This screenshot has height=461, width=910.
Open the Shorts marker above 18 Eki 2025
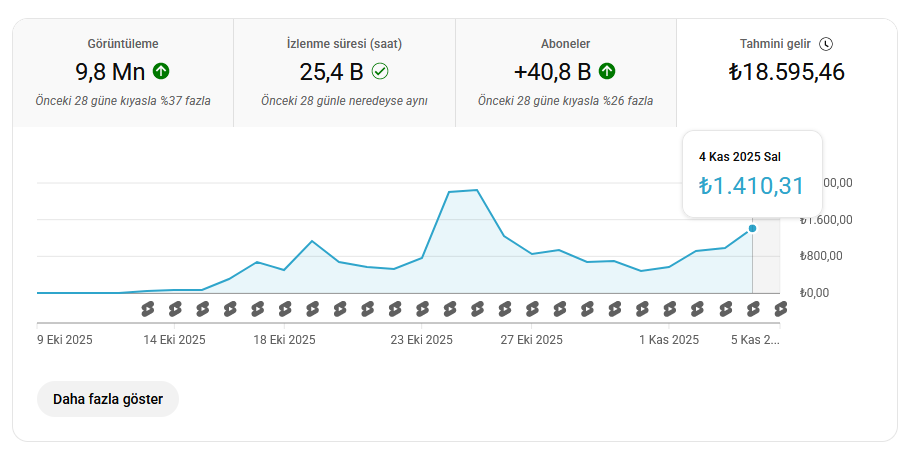[x=285, y=309]
